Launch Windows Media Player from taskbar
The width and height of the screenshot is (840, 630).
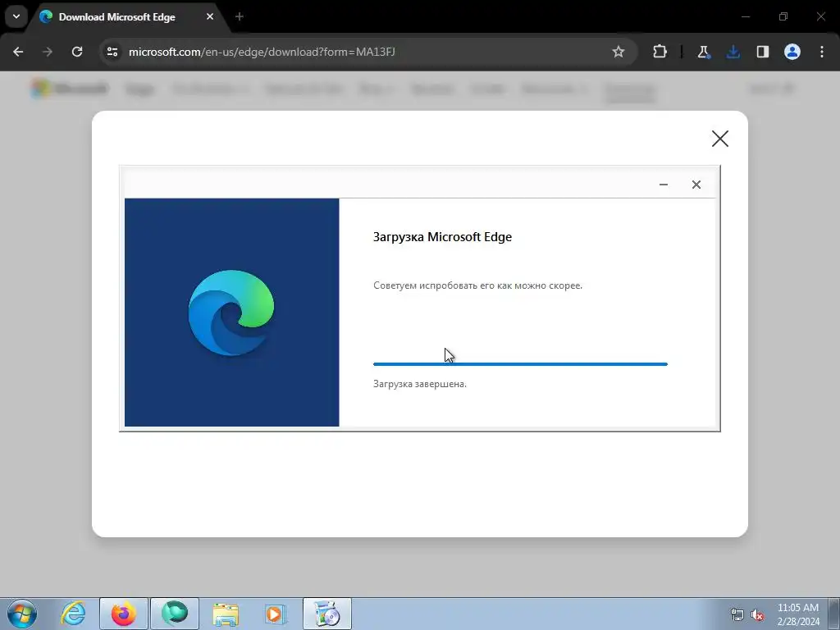pyautogui.click(x=276, y=614)
